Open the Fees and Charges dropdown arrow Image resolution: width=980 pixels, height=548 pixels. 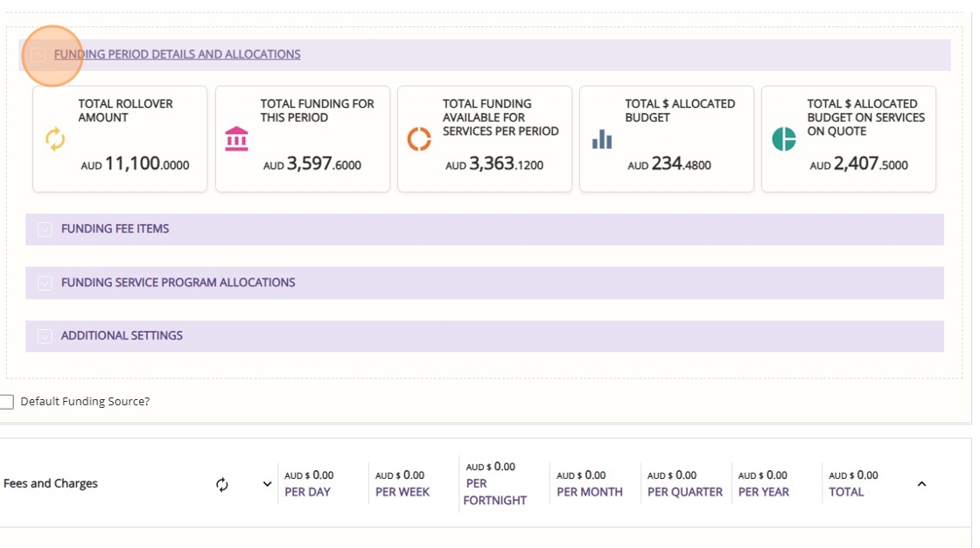pos(267,484)
